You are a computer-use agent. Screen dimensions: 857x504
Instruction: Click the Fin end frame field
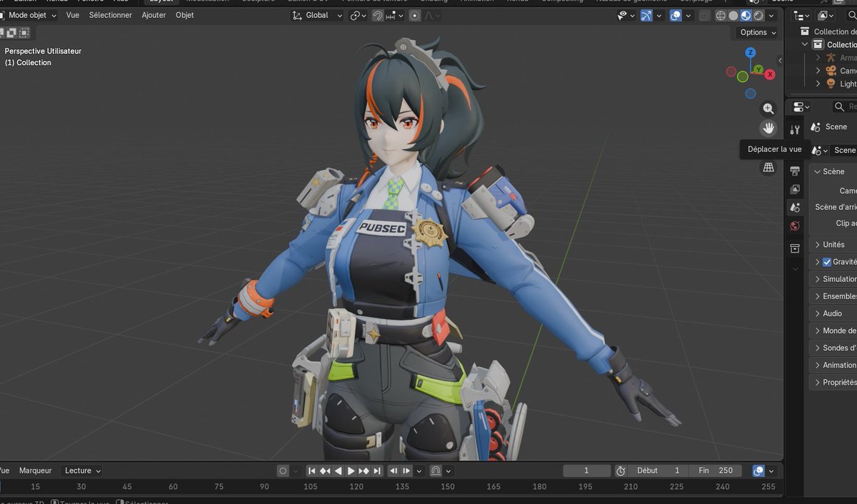tap(716, 471)
